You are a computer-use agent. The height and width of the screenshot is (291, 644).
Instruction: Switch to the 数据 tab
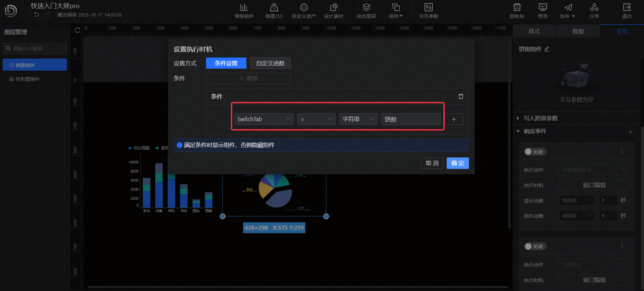578,31
